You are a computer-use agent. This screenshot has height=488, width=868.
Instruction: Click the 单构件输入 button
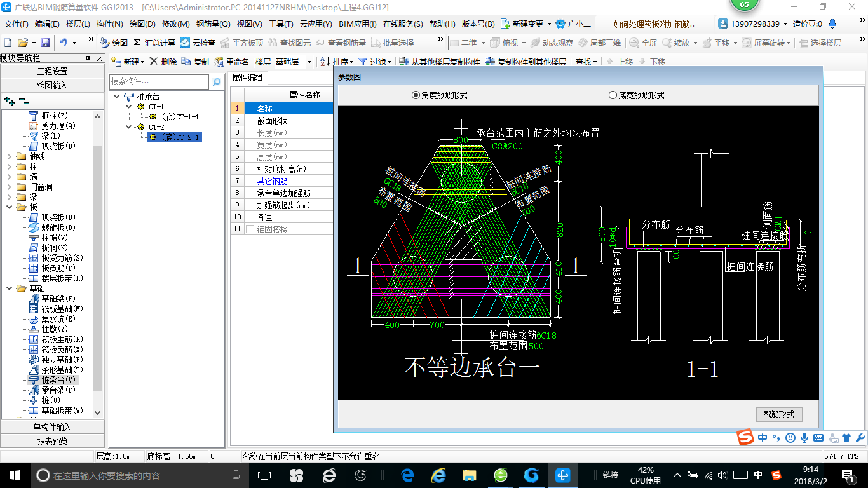coord(53,427)
